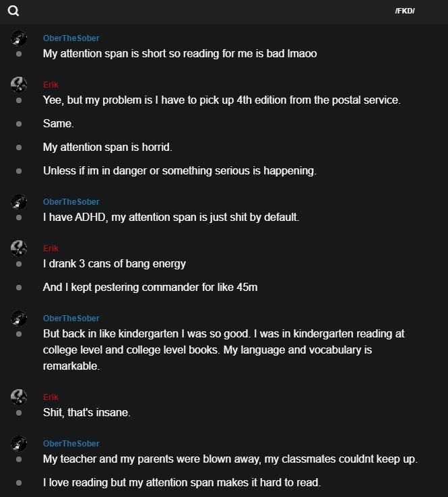Click the OberTheSober name above the ADHD message
This screenshot has width=448, height=497.
point(71,202)
